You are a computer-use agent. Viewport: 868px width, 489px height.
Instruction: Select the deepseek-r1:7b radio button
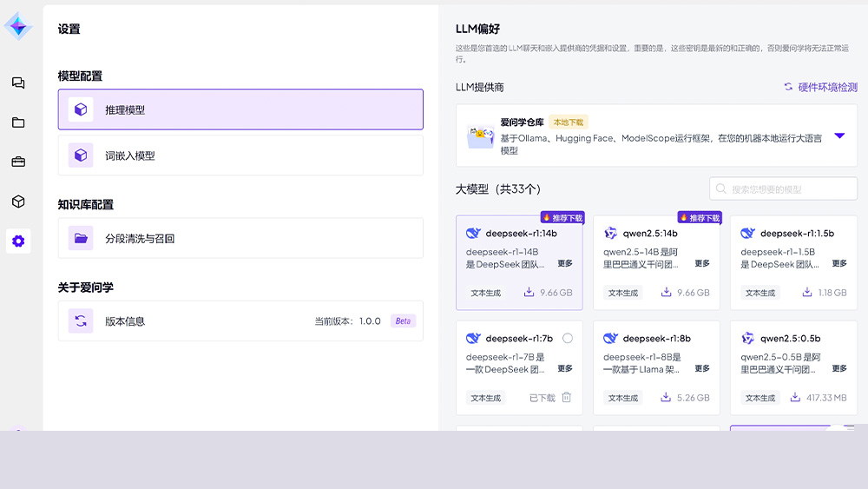pos(568,339)
